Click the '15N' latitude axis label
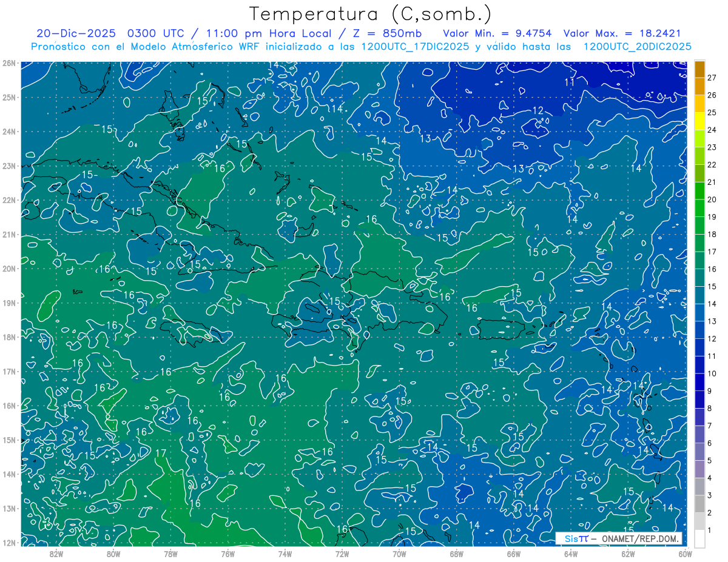Viewport: 728px width, 562px height. (x=9, y=440)
